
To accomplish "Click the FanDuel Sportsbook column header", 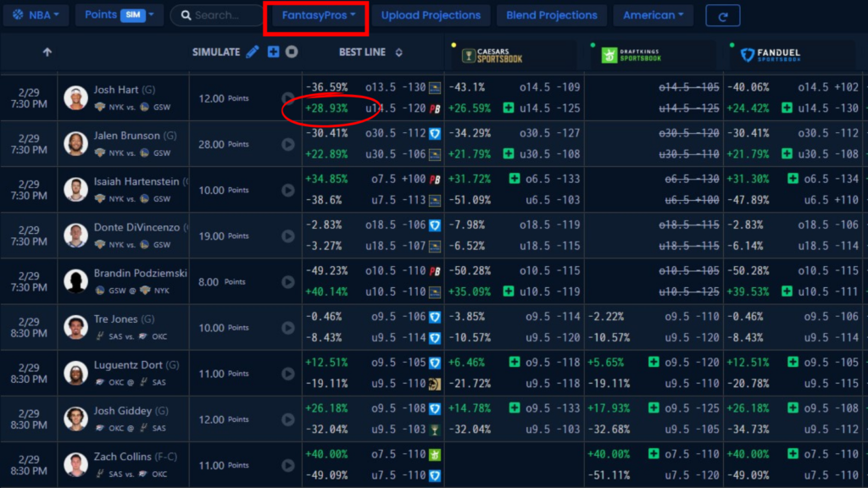I will [771, 54].
